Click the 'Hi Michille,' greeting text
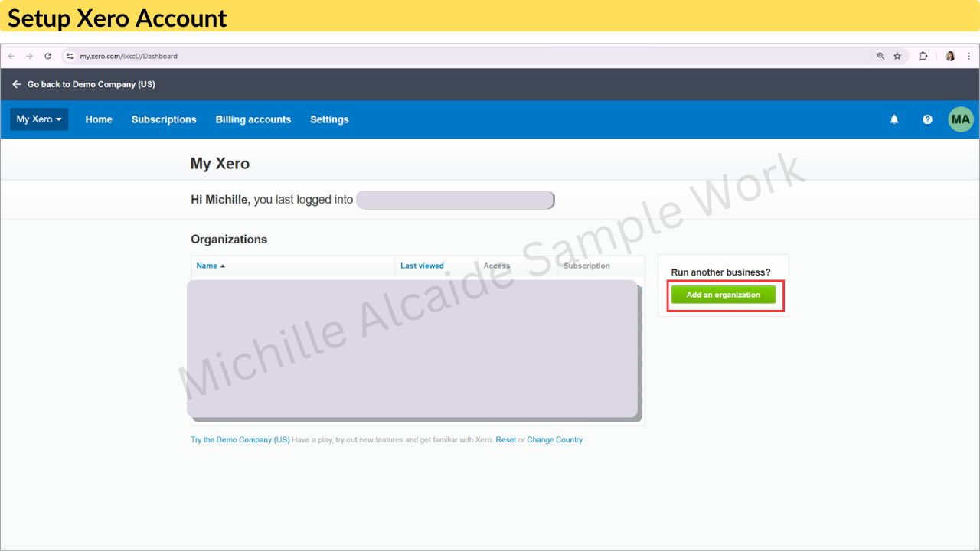Viewport: 980px width, 551px height. click(x=220, y=200)
